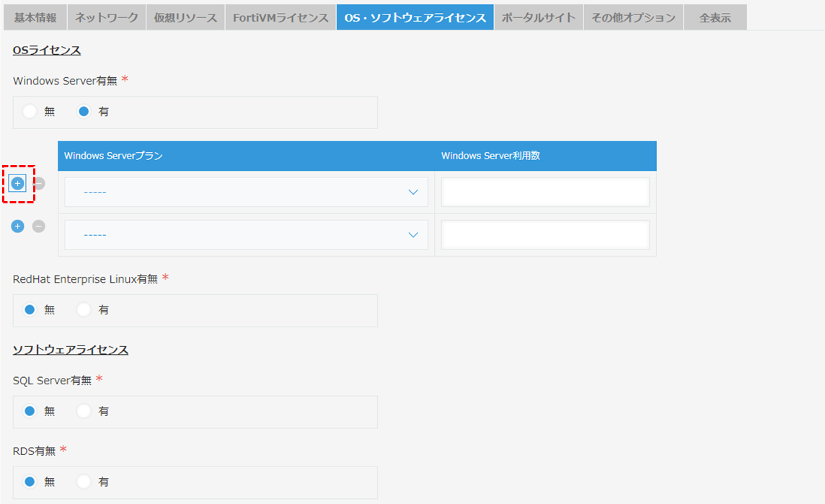
Task: Go to the 仮想リソース tab
Action: [185, 17]
